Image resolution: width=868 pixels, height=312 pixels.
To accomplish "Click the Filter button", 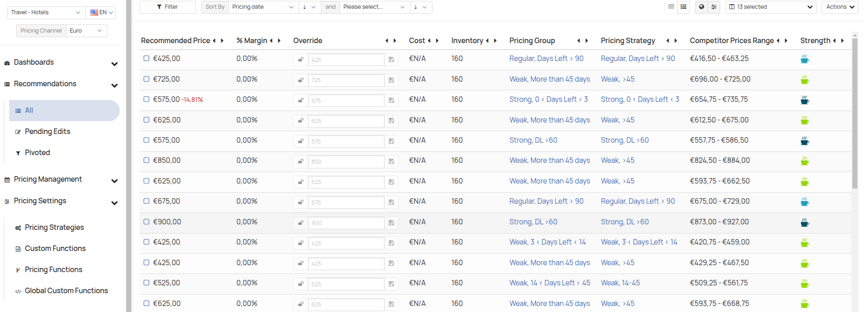I will coord(168,7).
